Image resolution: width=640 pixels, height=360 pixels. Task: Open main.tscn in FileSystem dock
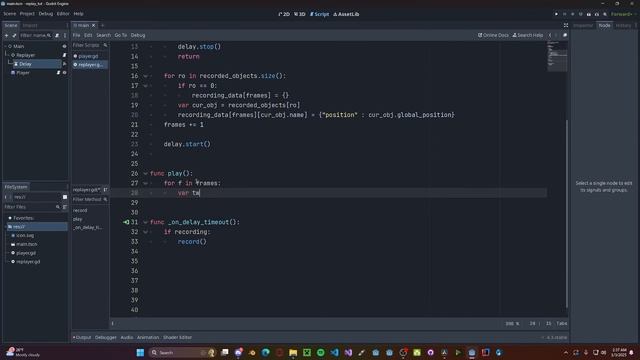point(27,244)
